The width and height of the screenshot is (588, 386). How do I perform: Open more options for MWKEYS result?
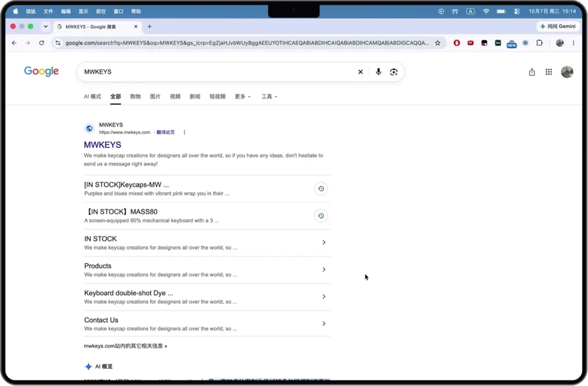point(184,132)
